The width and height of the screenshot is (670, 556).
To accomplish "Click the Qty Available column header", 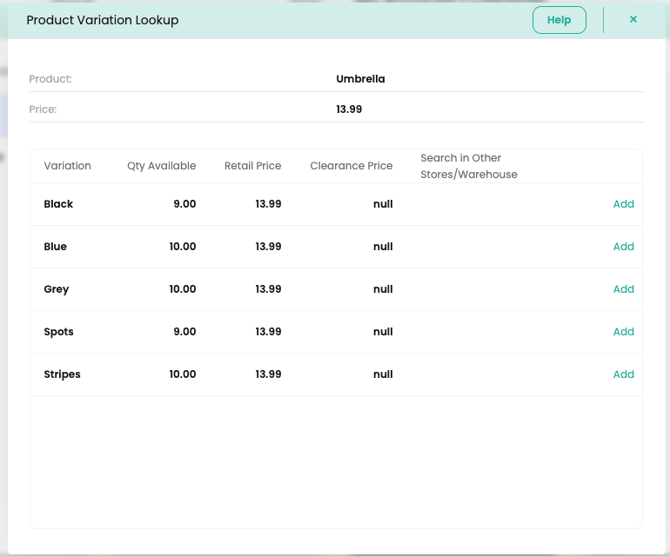I will (161, 166).
